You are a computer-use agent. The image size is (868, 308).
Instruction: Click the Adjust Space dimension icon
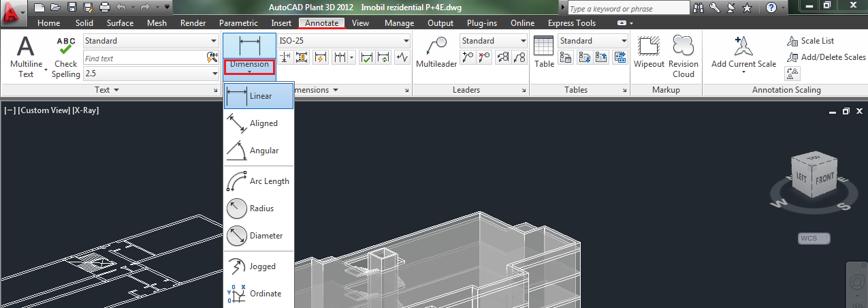(x=302, y=57)
